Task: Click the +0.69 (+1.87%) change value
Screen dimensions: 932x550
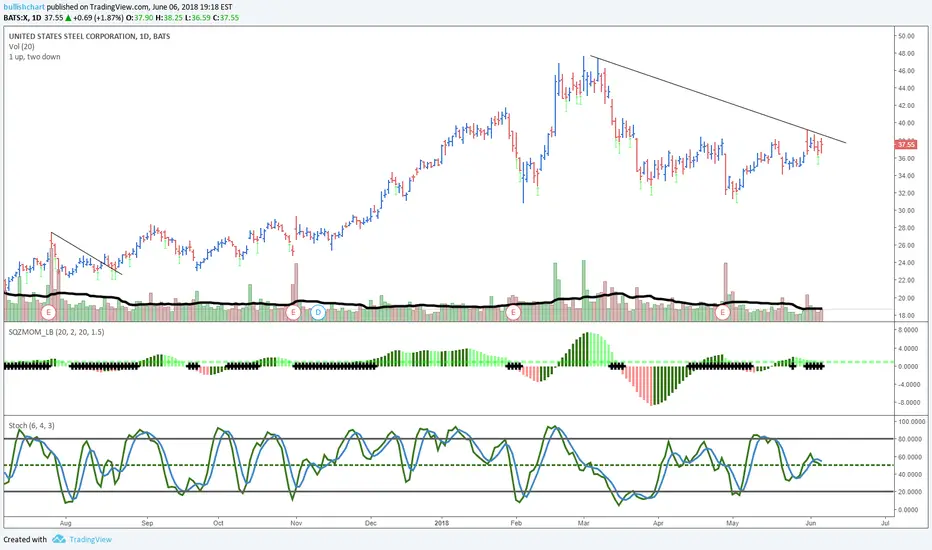Action: [98, 18]
